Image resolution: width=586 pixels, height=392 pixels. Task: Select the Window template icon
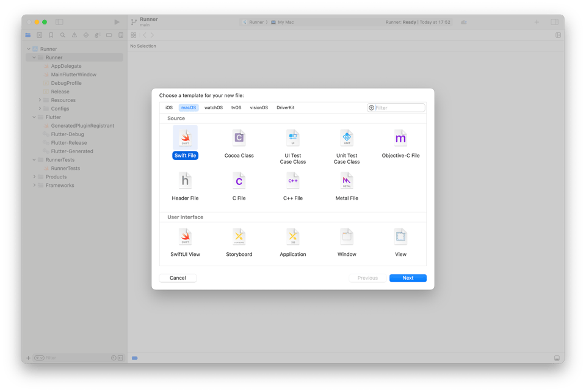347,237
